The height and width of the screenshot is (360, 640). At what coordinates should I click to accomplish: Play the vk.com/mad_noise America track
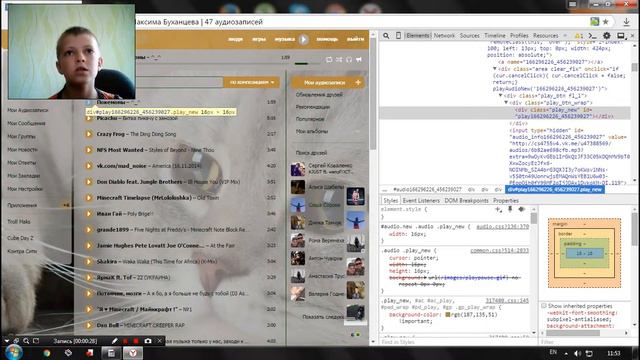pos(89,166)
